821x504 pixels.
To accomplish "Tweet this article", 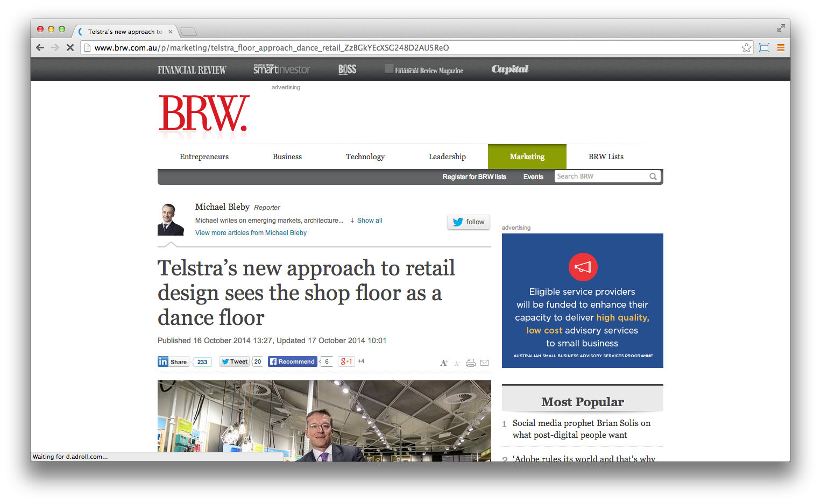I will point(235,362).
